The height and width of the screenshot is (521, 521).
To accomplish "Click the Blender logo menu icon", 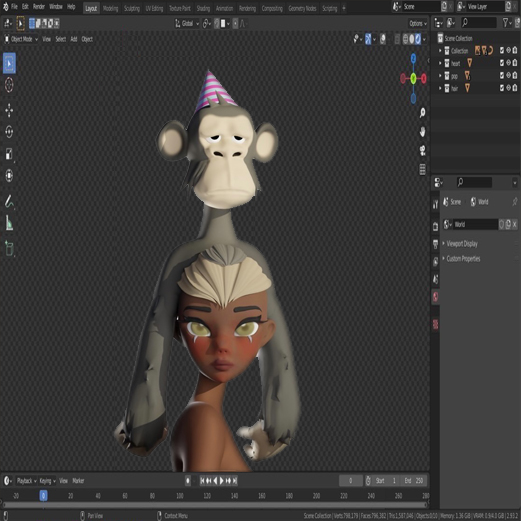I will pyautogui.click(x=6, y=6).
